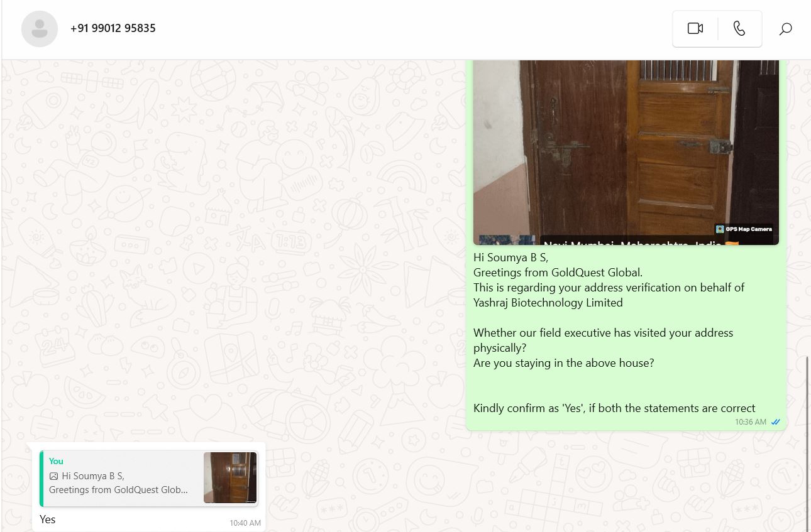The width and height of the screenshot is (811, 532).
Task: Start a voice call using the phone icon
Action: [x=739, y=28]
